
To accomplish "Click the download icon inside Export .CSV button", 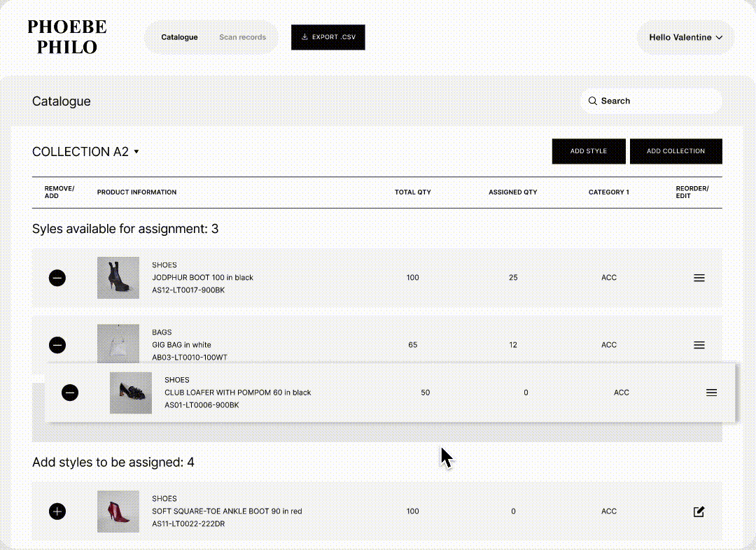I will 304,37.
